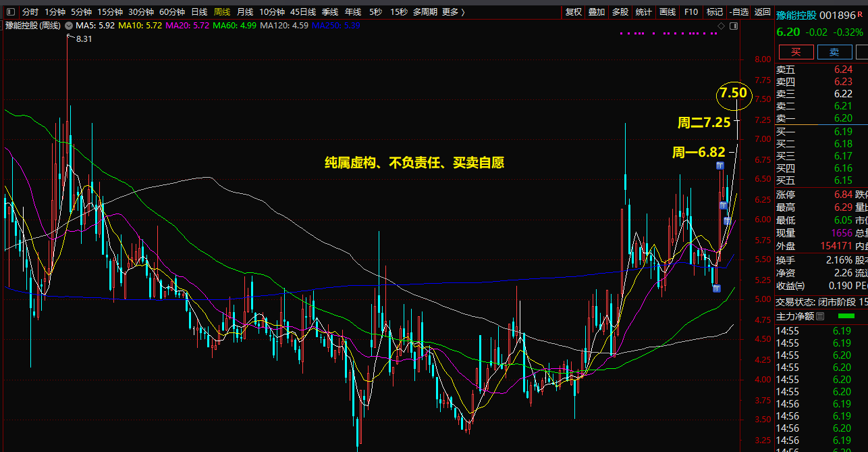Click the MA120: 4.59 indicator label

[284, 26]
